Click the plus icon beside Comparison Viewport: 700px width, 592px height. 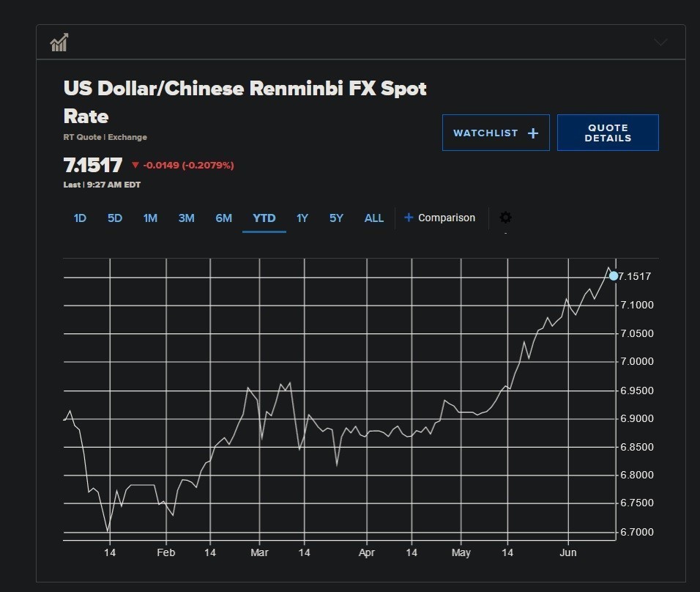point(409,218)
